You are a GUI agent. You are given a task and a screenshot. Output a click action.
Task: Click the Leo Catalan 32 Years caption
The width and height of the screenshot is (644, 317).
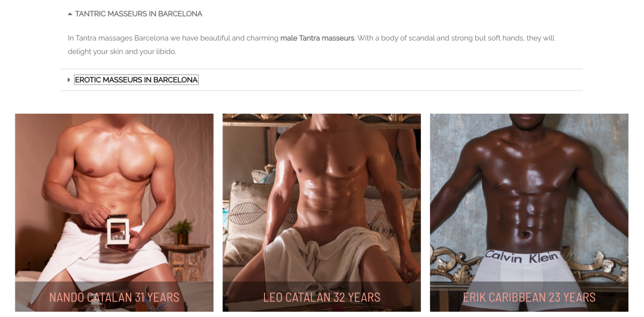point(321,297)
